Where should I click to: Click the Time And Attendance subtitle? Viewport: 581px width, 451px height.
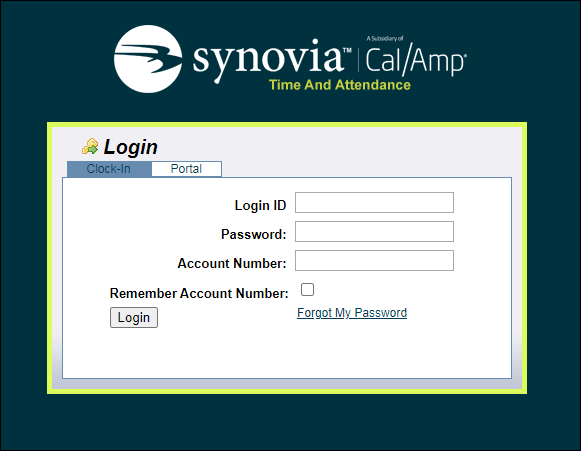[340, 85]
